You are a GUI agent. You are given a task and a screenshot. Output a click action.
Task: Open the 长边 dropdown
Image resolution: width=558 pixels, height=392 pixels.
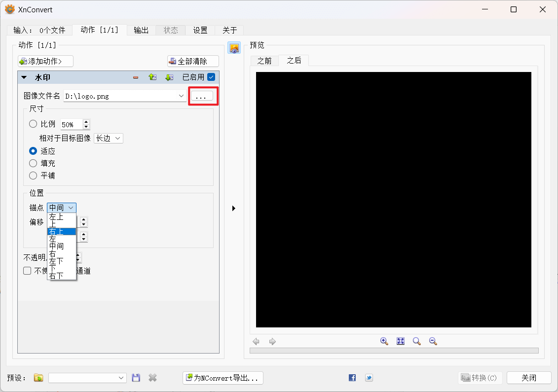[109, 138]
